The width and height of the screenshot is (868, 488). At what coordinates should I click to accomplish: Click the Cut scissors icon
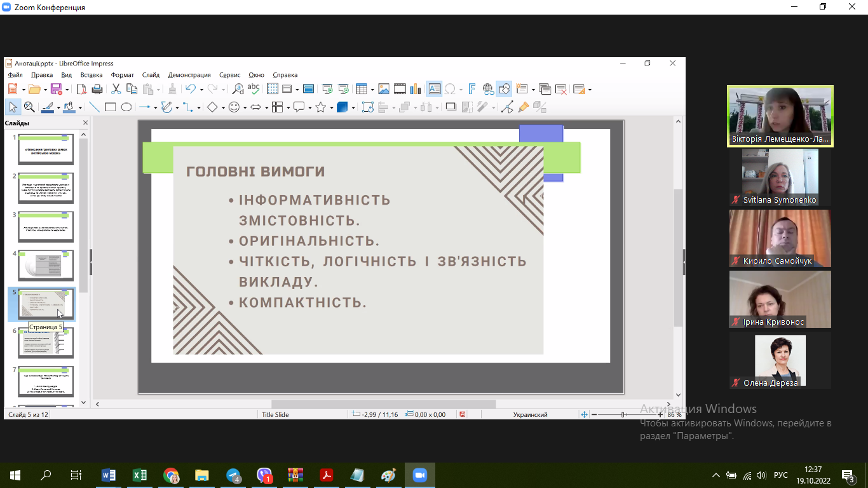pos(116,89)
